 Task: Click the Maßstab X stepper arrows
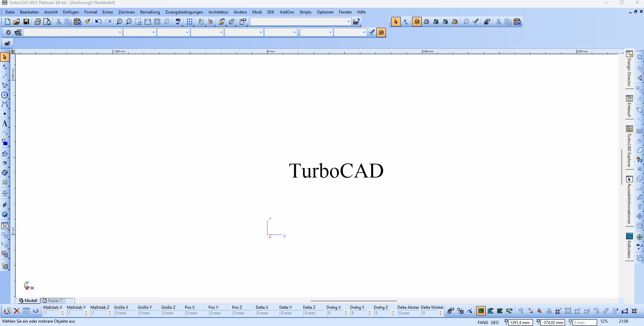click(x=62, y=313)
